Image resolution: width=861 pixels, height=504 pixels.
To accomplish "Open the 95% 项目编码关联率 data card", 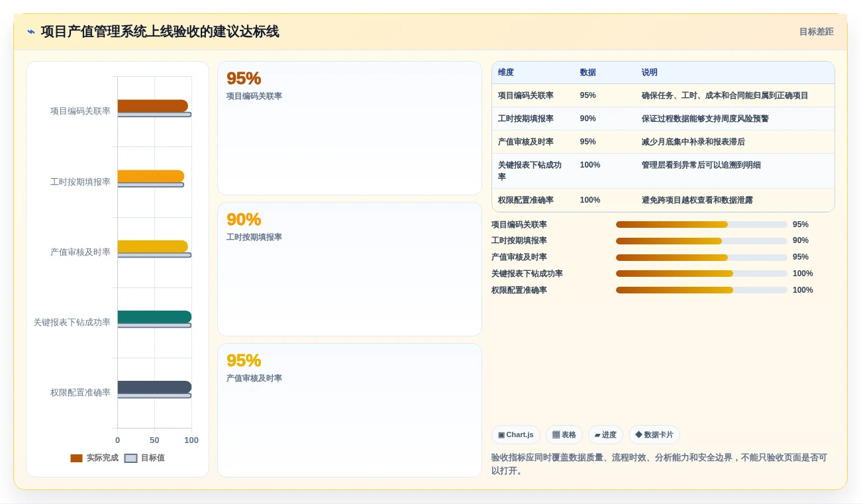I will [x=350, y=128].
